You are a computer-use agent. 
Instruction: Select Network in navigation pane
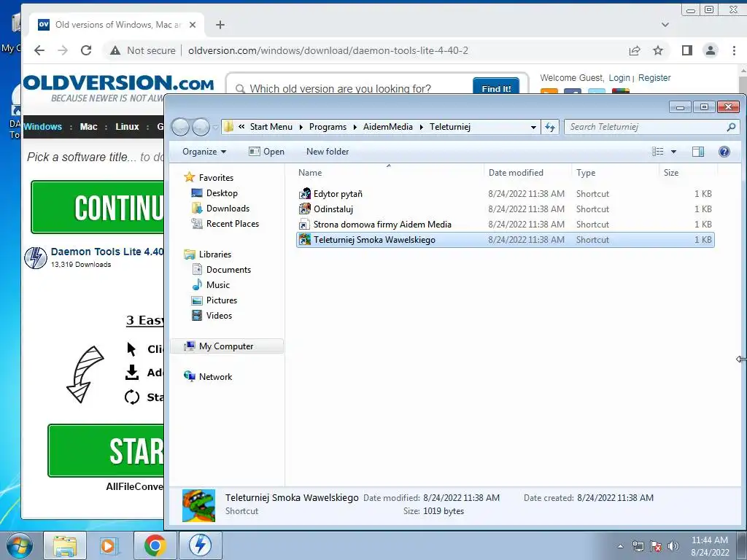pos(215,377)
